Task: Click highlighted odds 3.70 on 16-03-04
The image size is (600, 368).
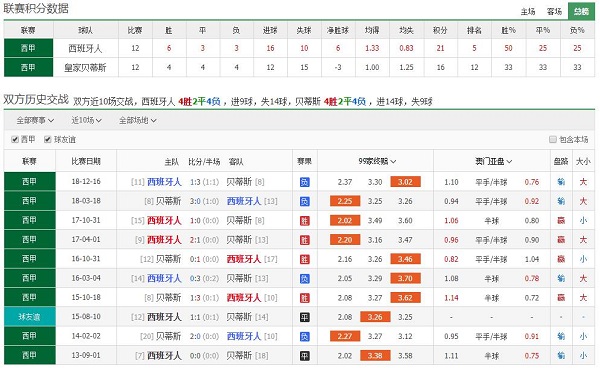Action: [x=405, y=278]
